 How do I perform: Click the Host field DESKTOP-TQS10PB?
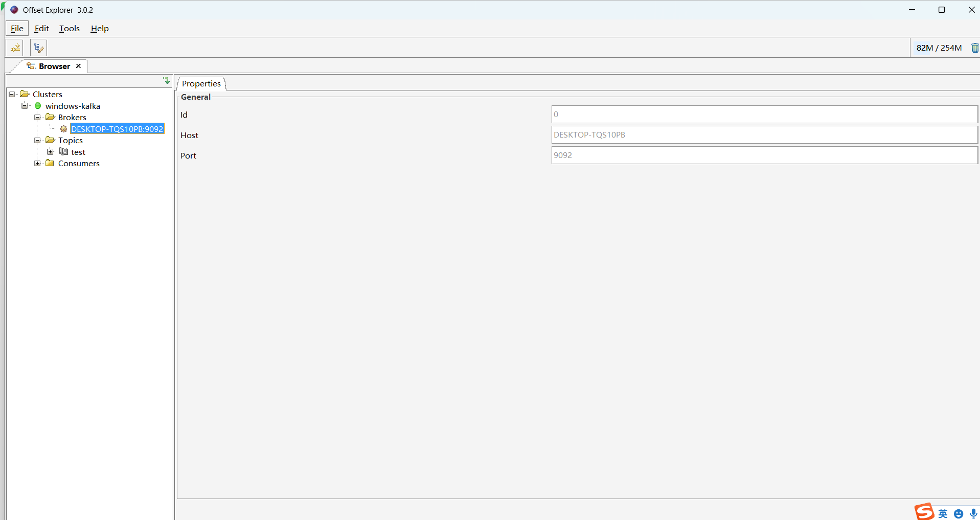click(764, 135)
